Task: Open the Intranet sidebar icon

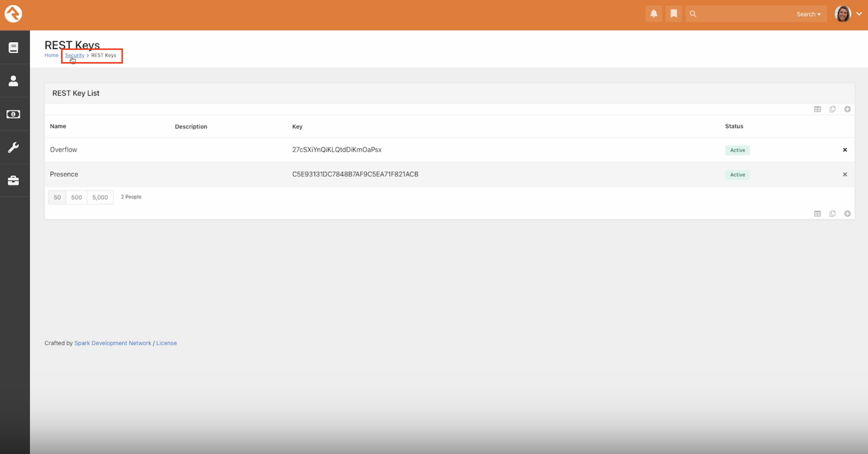Action: coord(13,48)
